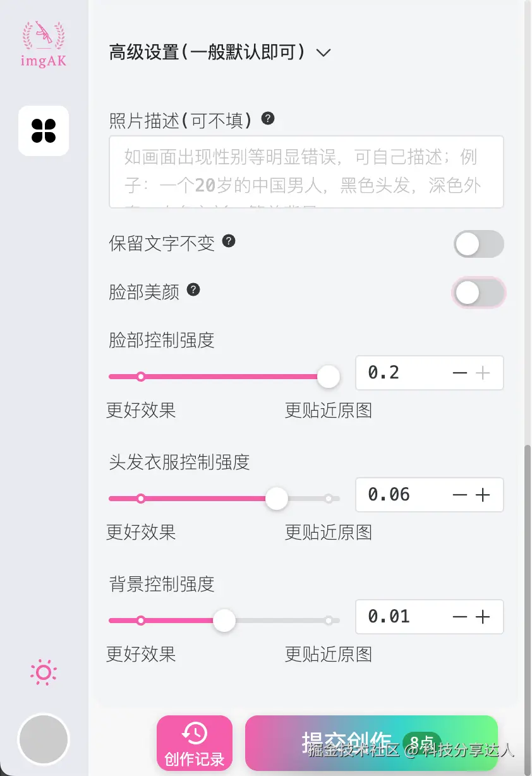Enable the 保留文字不变 switch

pyautogui.click(x=479, y=244)
